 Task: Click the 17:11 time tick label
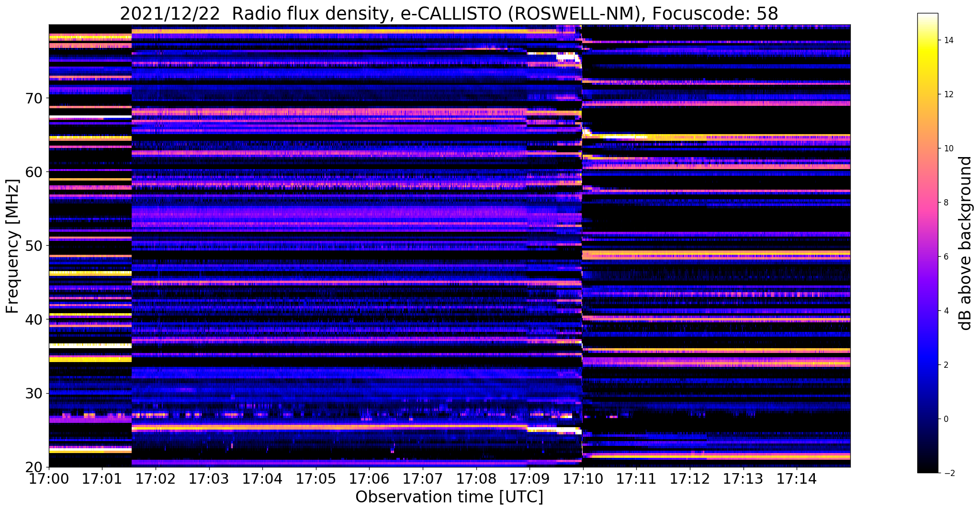[636, 478]
